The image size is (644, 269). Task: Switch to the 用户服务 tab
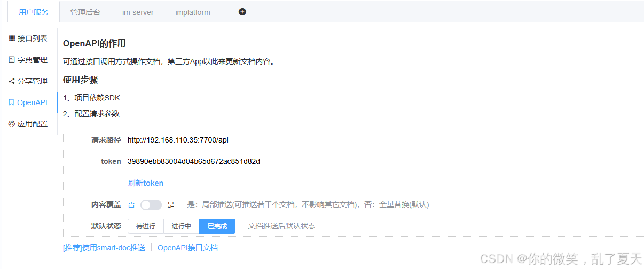point(33,12)
